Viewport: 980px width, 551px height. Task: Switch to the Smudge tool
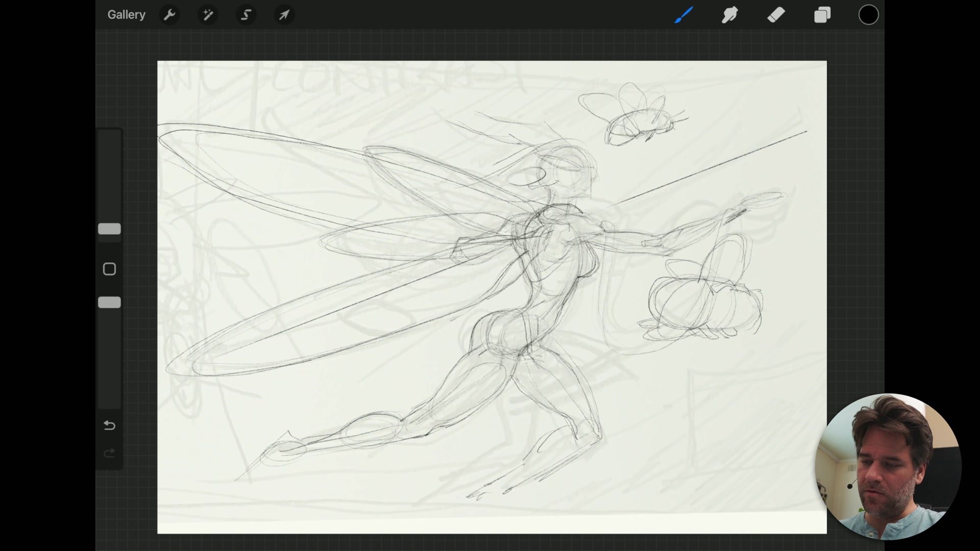click(x=730, y=15)
